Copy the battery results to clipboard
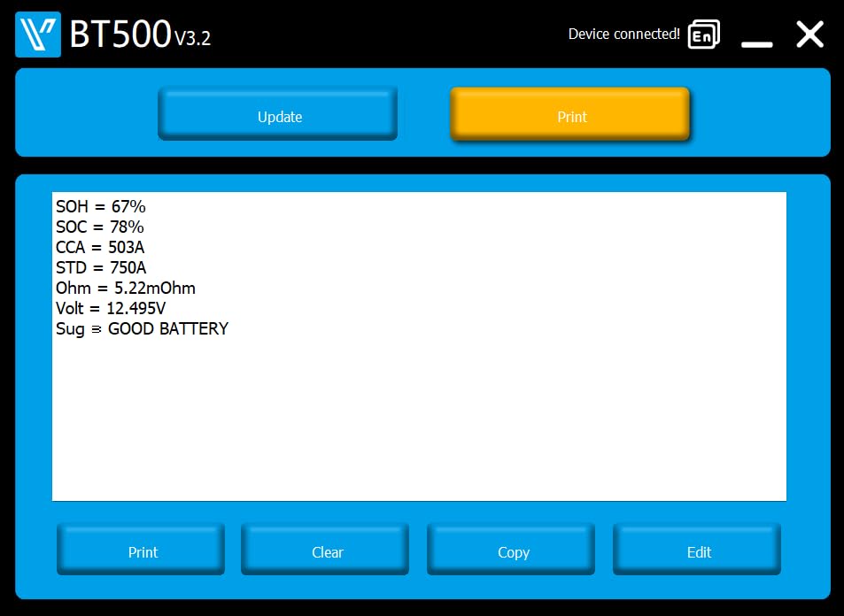This screenshot has width=844, height=616. [511, 550]
